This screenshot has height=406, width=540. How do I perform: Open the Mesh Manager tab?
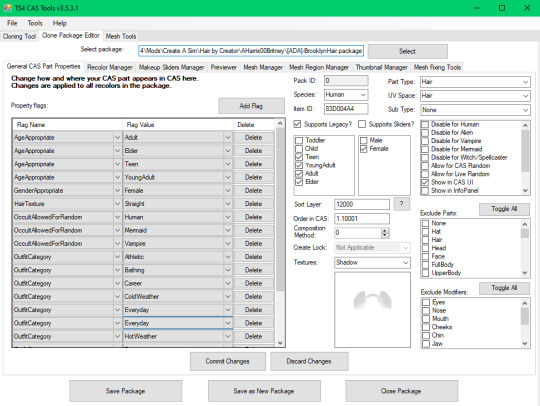[263, 67]
